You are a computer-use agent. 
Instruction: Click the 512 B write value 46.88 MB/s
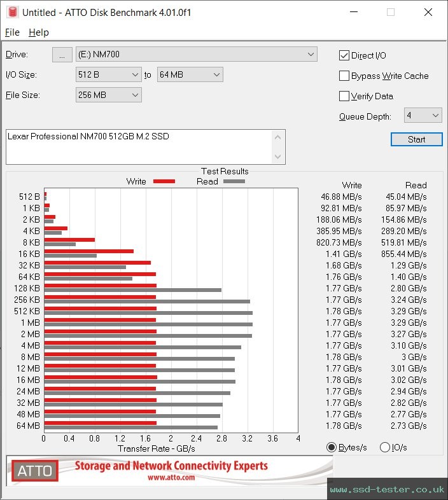click(x=341, y=197)
